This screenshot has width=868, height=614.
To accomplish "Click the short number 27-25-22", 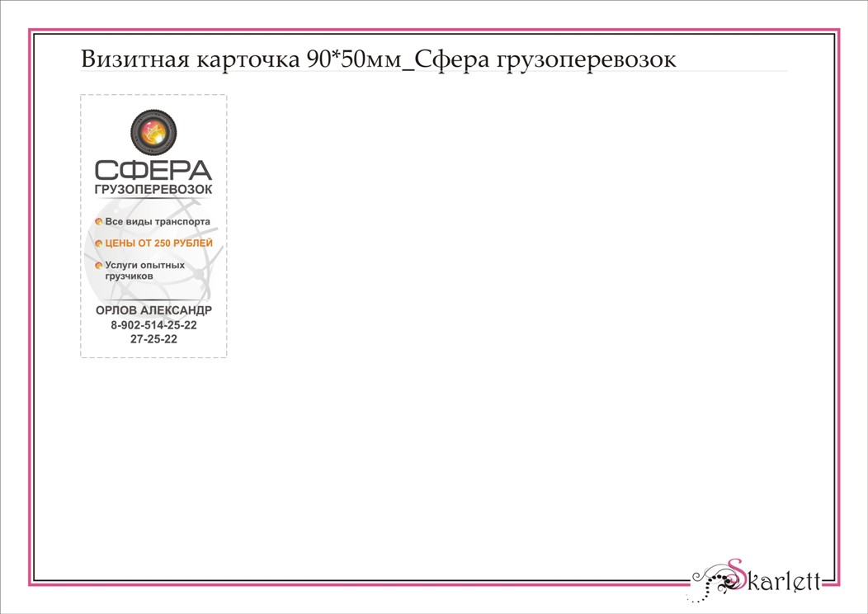I will (x=153, y=337).
